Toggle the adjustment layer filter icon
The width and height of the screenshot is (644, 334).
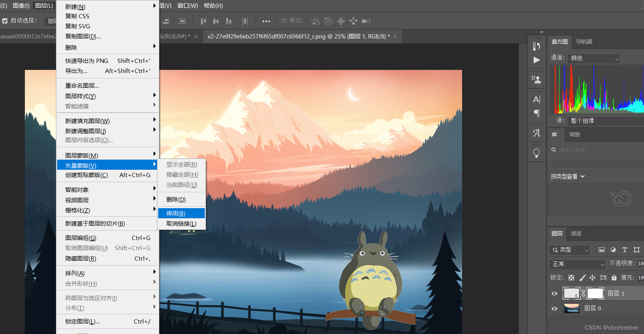613,250
